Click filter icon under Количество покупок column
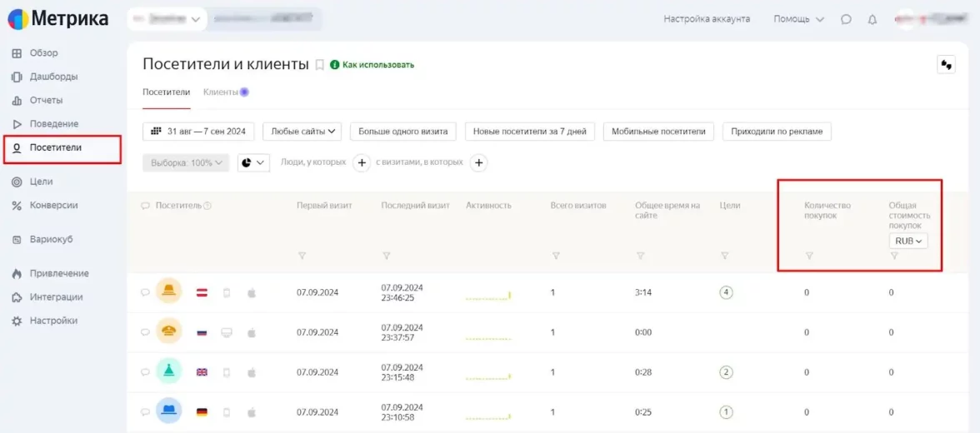 coord(809,256)
